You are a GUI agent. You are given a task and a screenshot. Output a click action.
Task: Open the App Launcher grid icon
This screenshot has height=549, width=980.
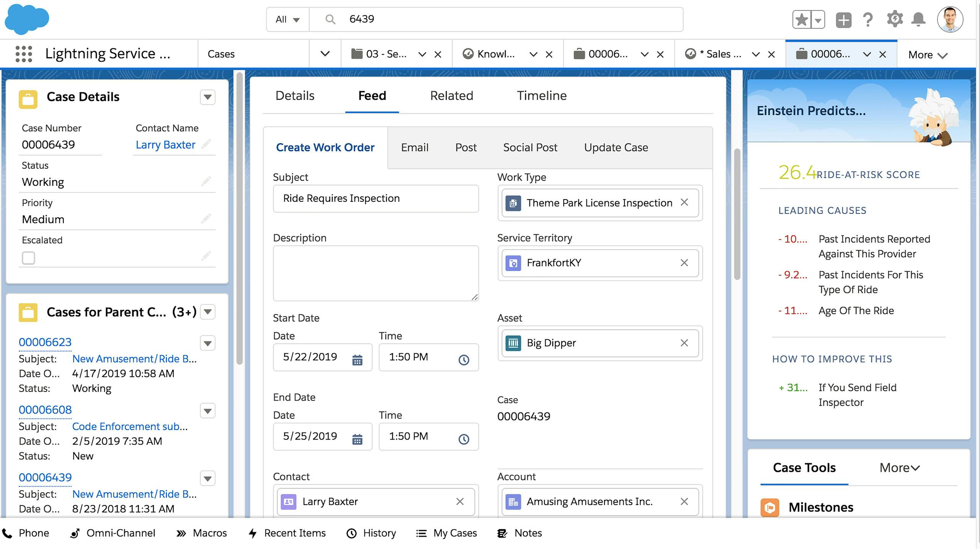point(23,54)
